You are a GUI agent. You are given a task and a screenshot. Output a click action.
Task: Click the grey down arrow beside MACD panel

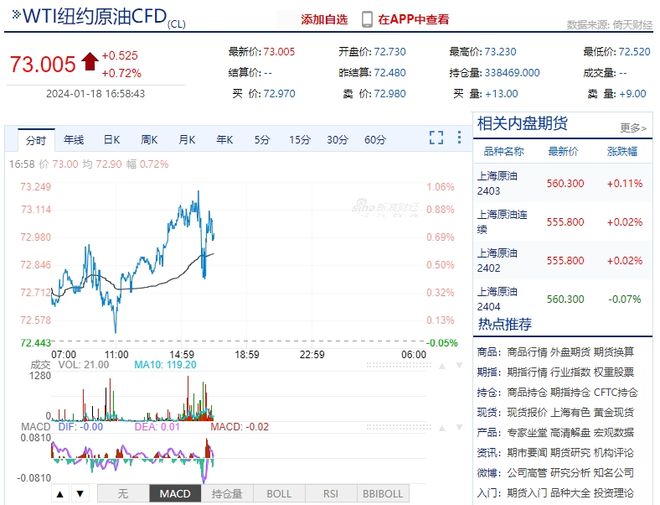click(459, 427)
